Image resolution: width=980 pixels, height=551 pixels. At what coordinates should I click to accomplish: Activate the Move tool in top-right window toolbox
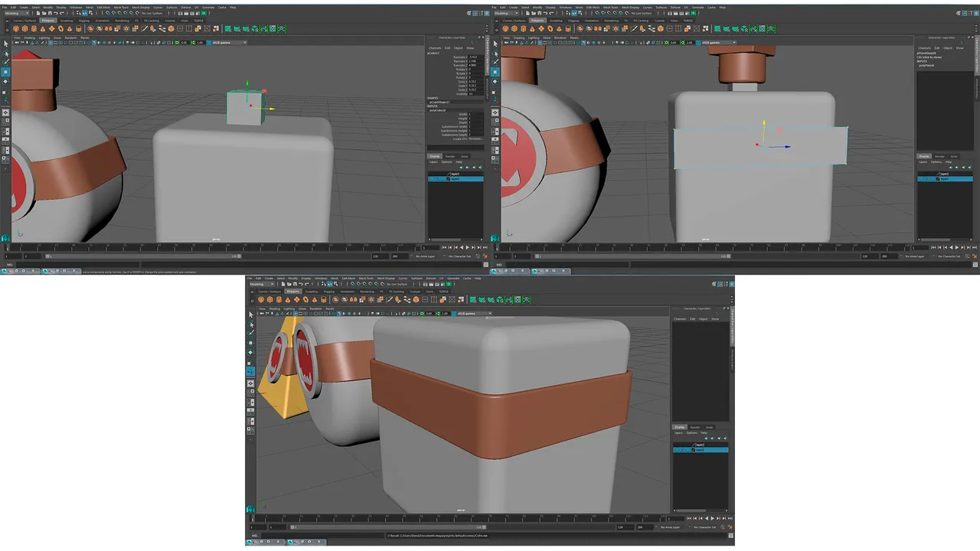pos(496,72)
